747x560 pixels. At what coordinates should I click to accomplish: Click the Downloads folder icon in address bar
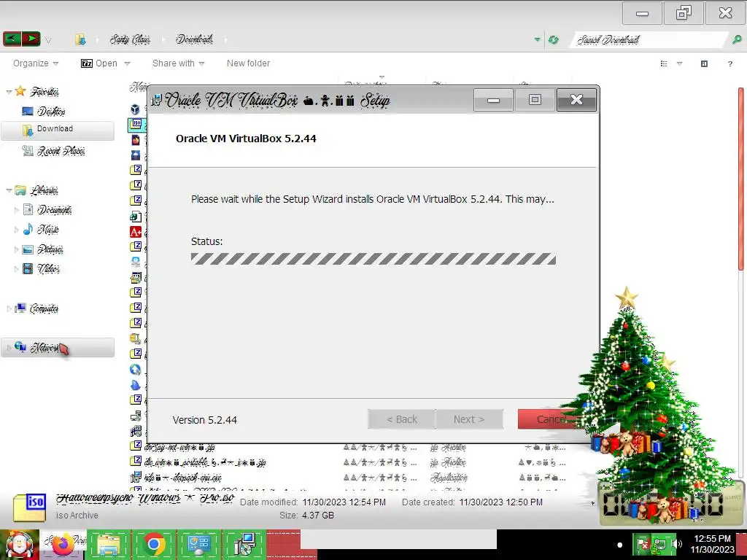pos(80,39)
